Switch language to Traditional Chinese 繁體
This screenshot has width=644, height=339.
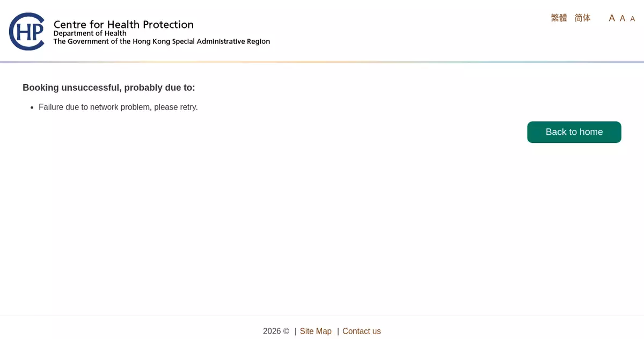coord(559,18)
